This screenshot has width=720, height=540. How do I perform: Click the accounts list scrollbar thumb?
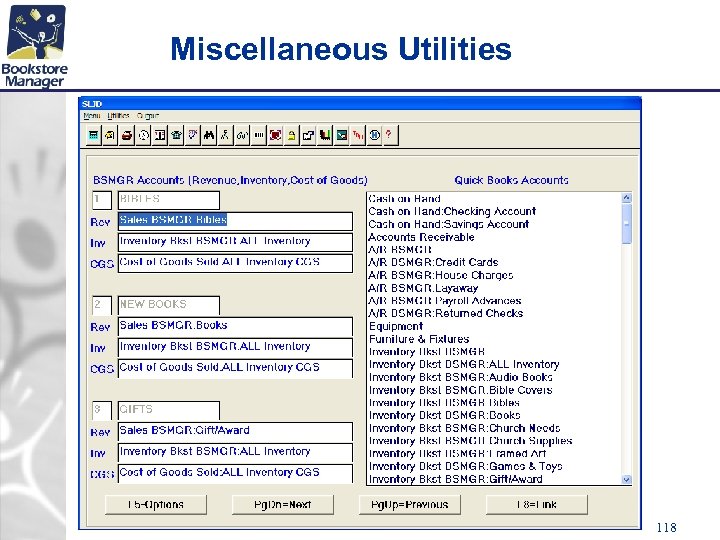(626, 224)
